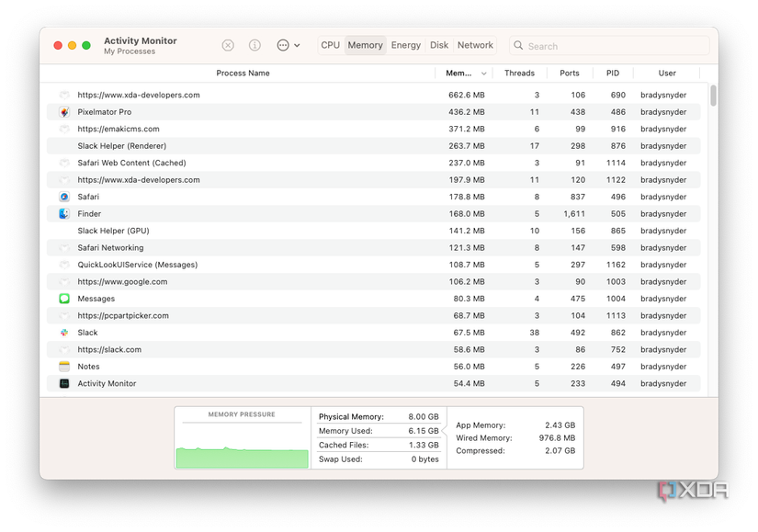Switch to the Disk tab

click(x=439, y=45)
